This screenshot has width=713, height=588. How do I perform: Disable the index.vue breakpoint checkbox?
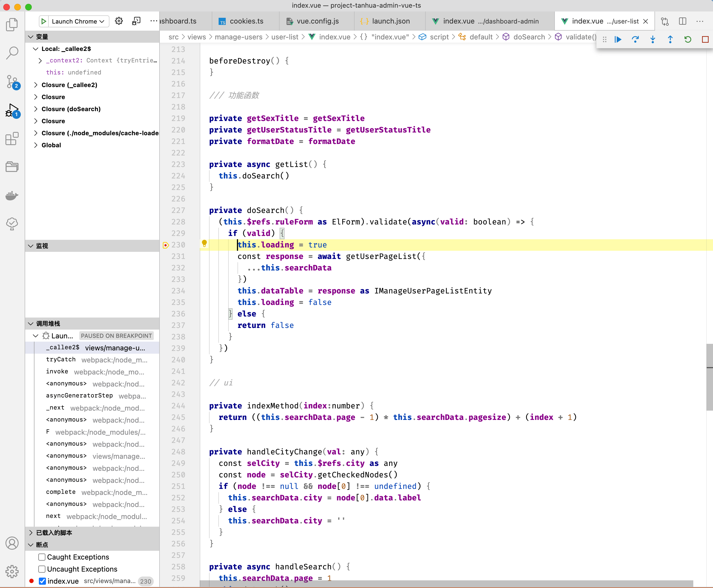(42, 581)
